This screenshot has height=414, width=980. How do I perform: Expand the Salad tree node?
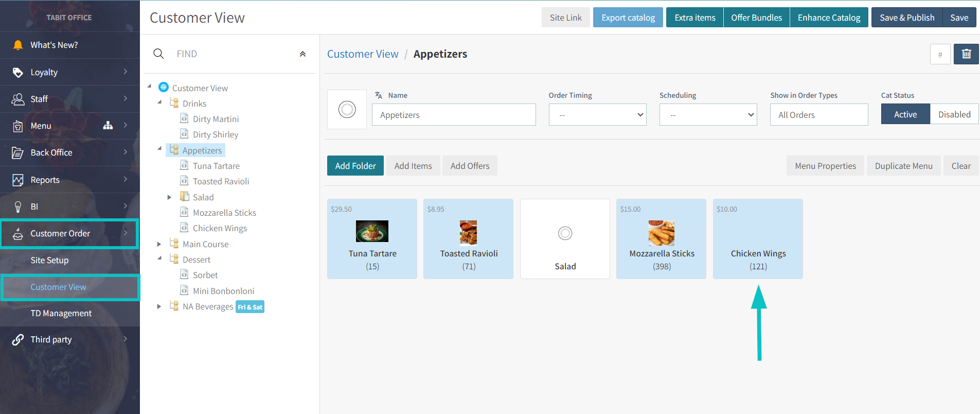click(x=169, y=197)
